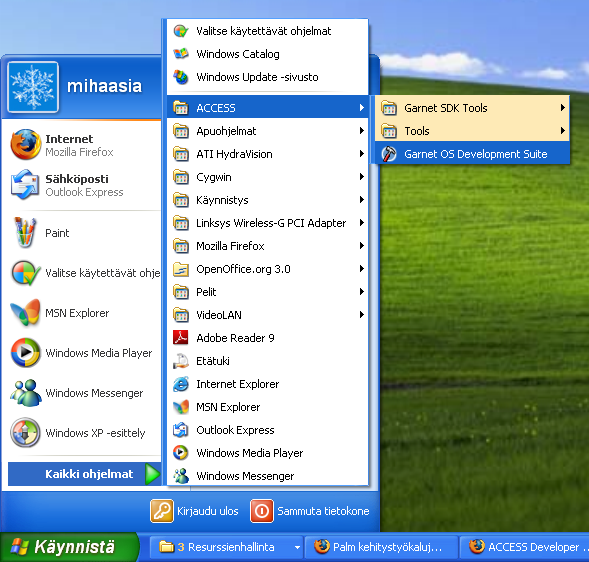
Task: Choose Windows Update -sivusto menu entry
Action: click(267, 77)
